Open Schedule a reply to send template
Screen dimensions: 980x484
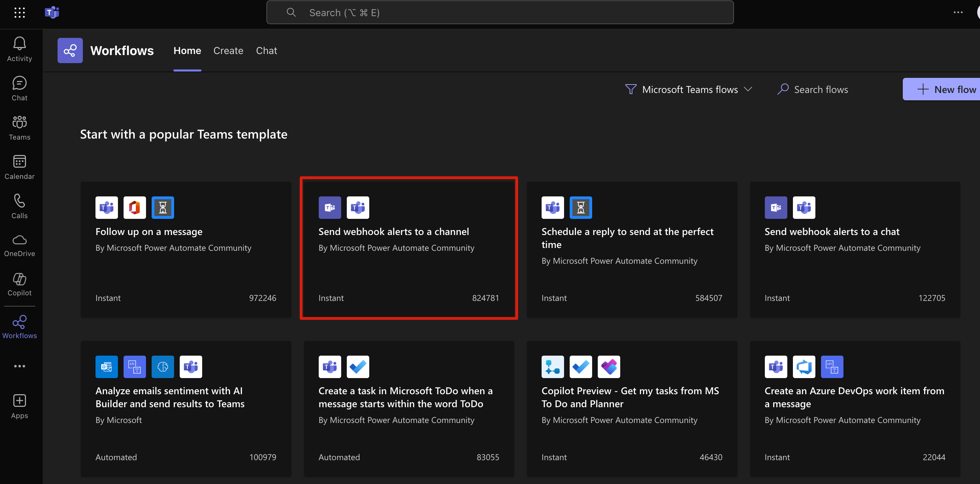coord(632,249)
